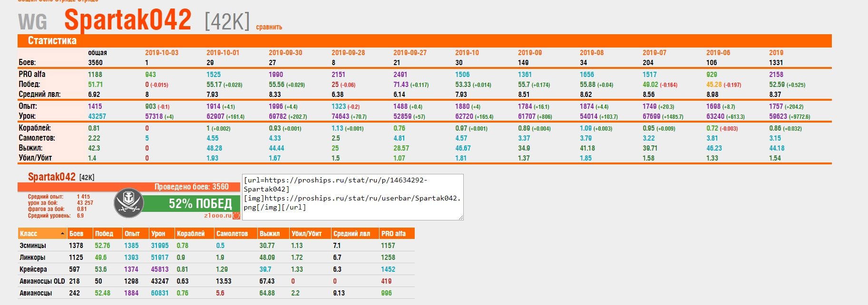Select the Линкоры class row label
Viewport: 868px width, 305px height.
[32, 257]
